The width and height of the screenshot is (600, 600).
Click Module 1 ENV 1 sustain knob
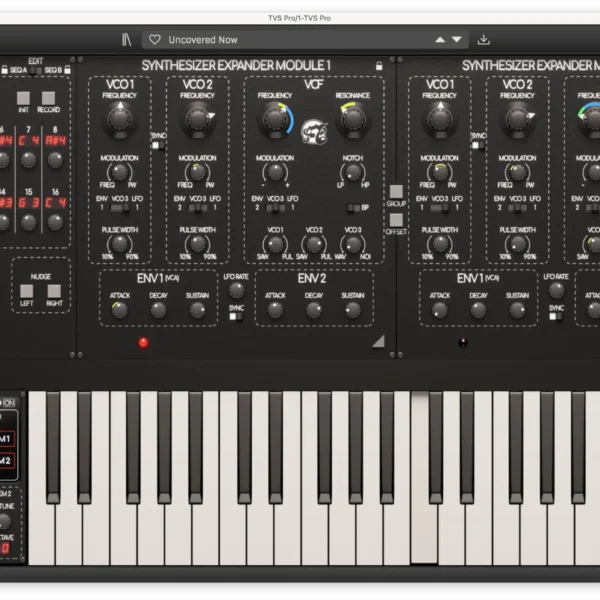click(x=197, y=310)
